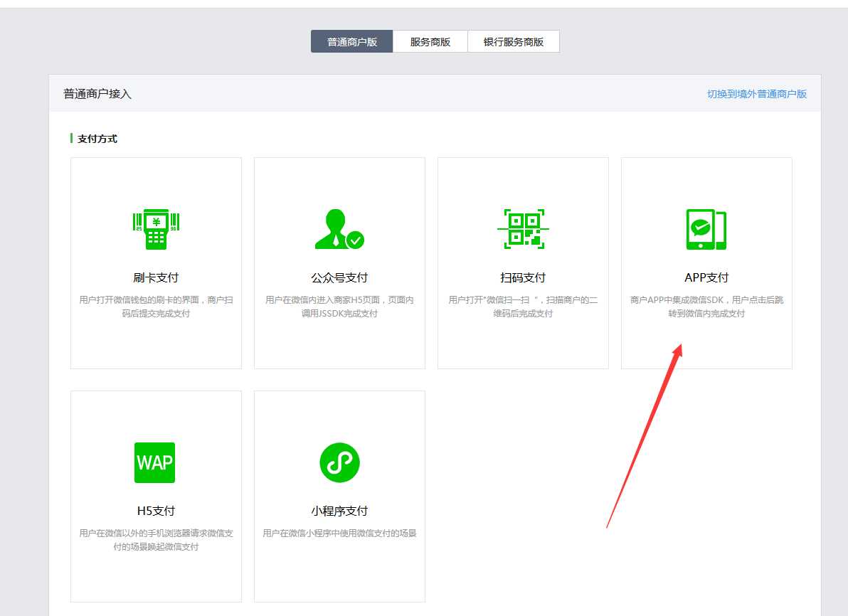Click the 刷卡支付 description text
This screenshot has height=616, width=848.
point(156,307)
